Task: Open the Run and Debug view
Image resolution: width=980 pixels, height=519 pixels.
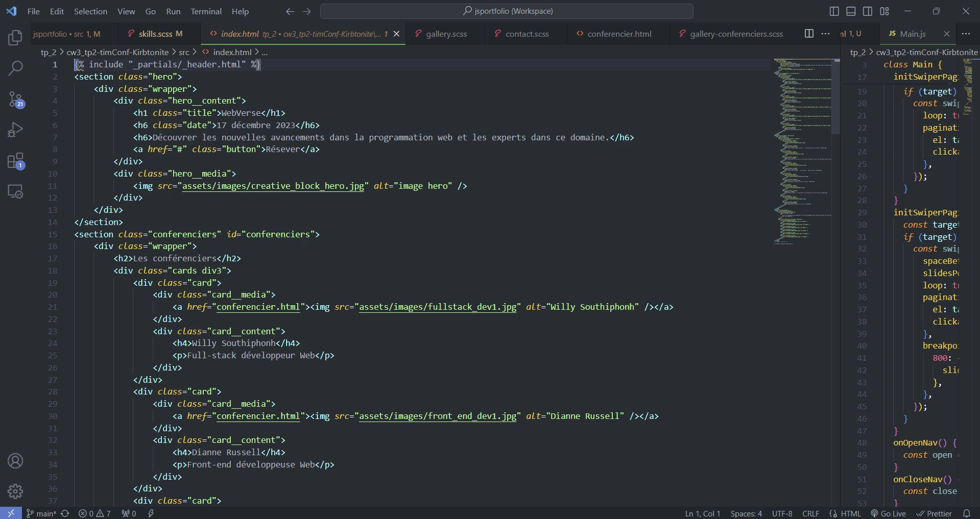Action: click(x=15, y=130)
